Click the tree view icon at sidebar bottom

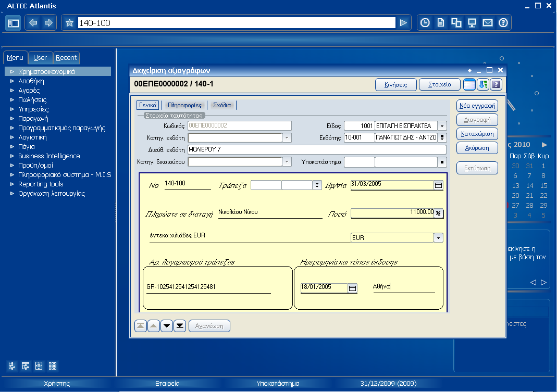pyautogui.click(x=11, y=366)
